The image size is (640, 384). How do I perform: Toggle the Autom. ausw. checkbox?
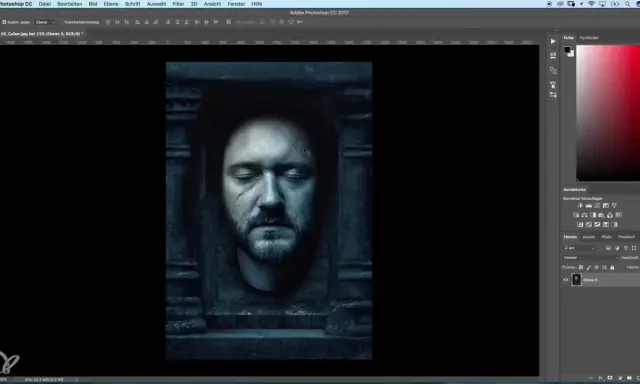point(4,22)
